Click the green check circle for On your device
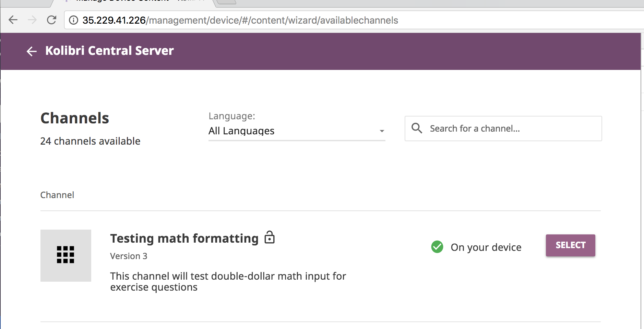The height and width of the screenshot is (329, 644). (437, 247)
